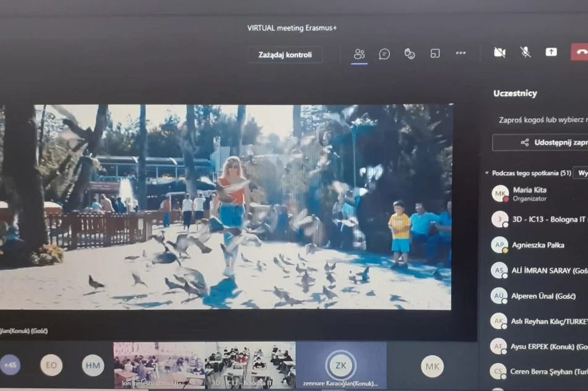
Task: Open the participants panel icon
Action: point(359,54)
